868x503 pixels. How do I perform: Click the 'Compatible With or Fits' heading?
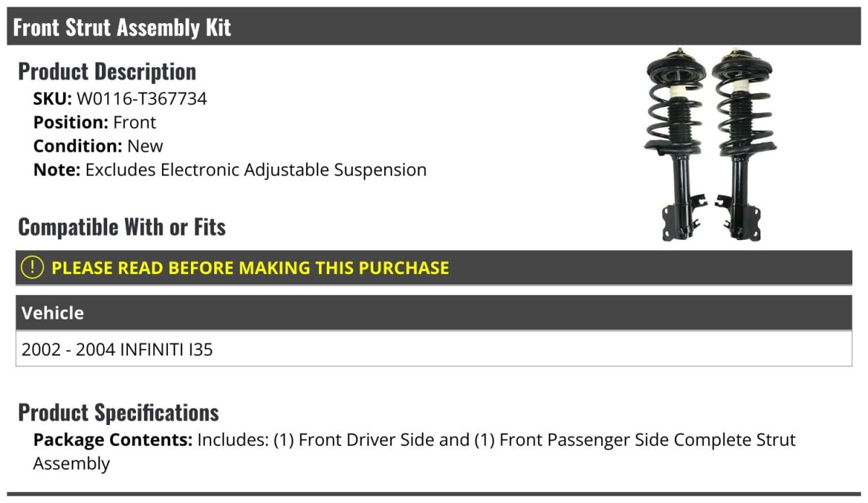122,227
